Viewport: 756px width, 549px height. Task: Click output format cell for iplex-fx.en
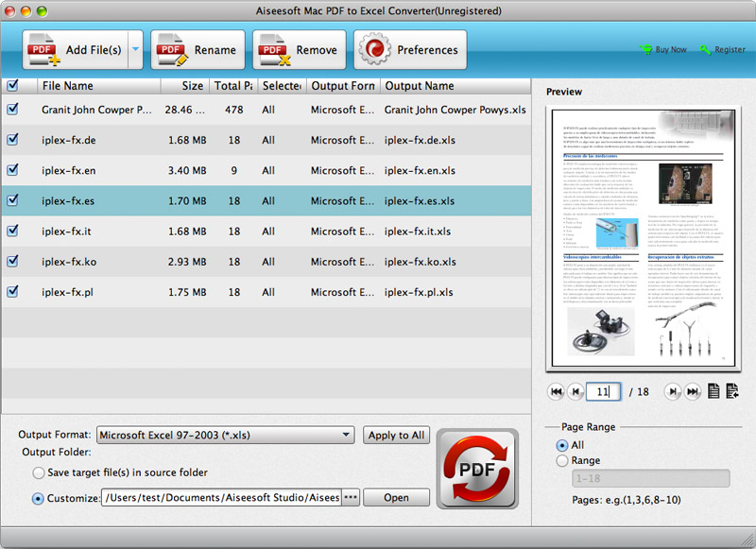pyautogui.click(x=342, y=171)
